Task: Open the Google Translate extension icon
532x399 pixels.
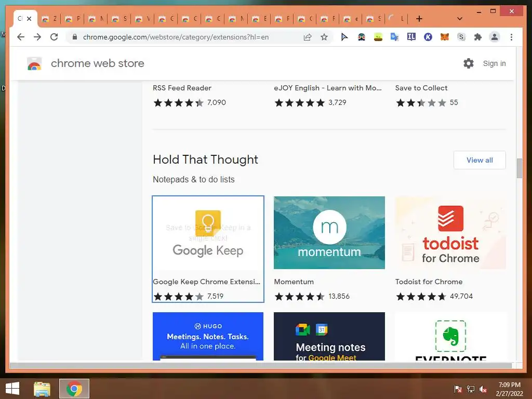Action: click(x=395, y=37)
